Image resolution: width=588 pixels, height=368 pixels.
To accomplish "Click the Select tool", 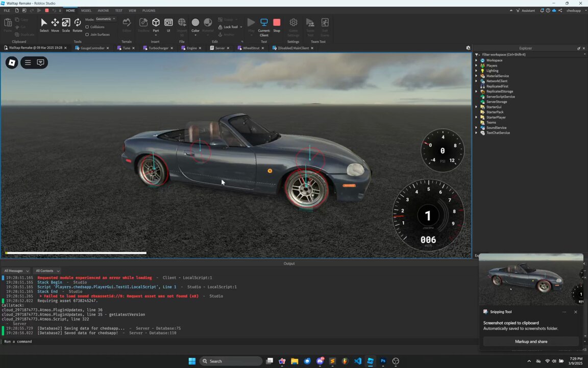I will pos(44,25).
